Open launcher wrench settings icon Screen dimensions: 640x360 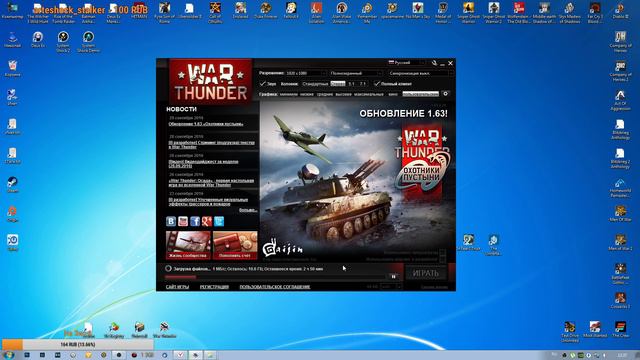[x=434, y=63]
